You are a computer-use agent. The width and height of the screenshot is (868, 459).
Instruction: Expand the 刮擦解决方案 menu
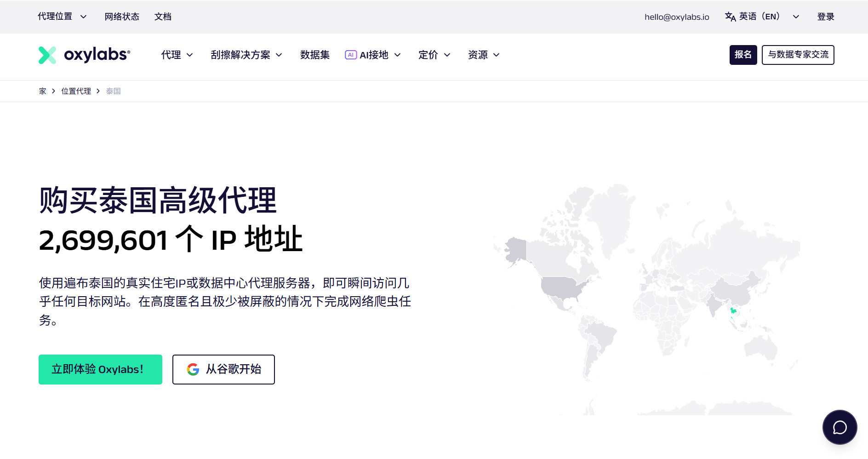246,55
